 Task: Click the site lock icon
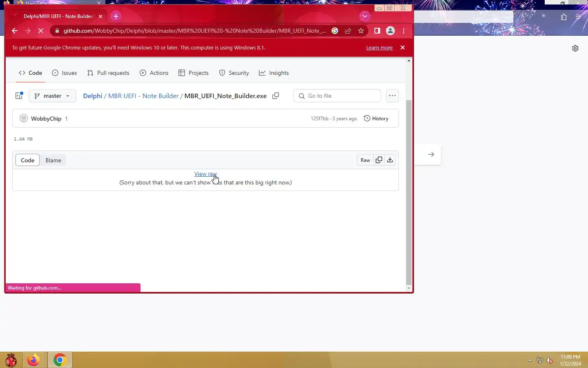57,31
